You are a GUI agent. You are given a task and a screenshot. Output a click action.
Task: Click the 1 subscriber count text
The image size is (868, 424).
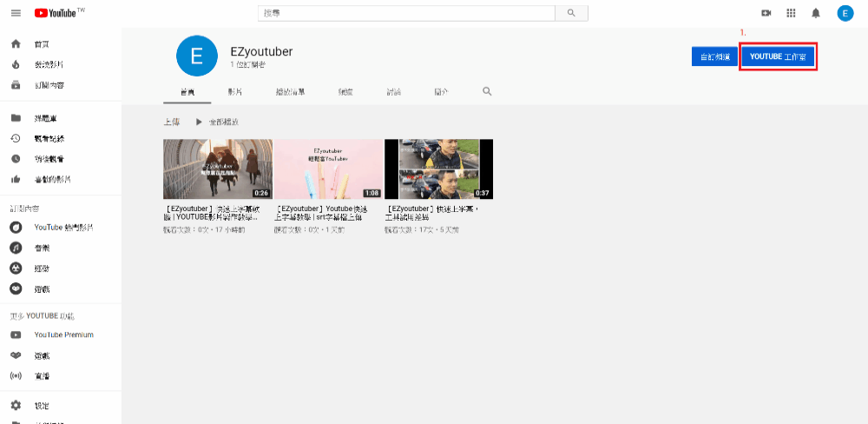click(248, 65)
